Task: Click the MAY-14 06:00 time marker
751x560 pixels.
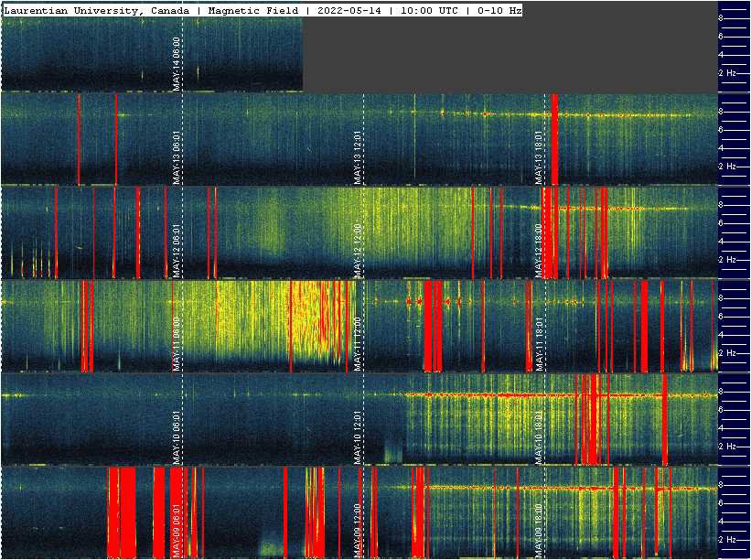Action: pos(176,64)
